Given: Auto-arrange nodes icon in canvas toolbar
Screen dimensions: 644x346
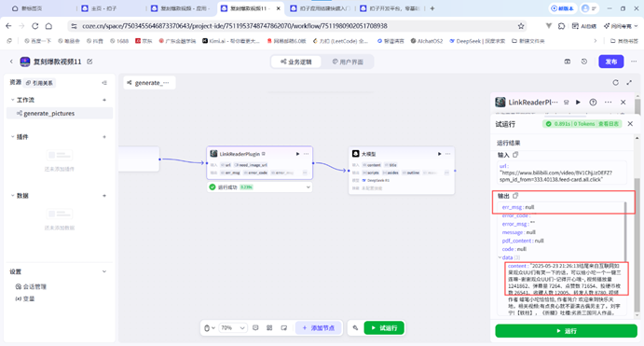Looking at the screenshot, I should (269, 327).
